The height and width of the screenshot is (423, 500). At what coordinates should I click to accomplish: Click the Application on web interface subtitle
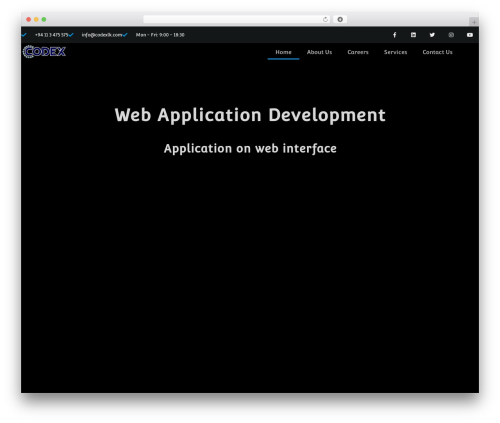click(x=250, y=149)
